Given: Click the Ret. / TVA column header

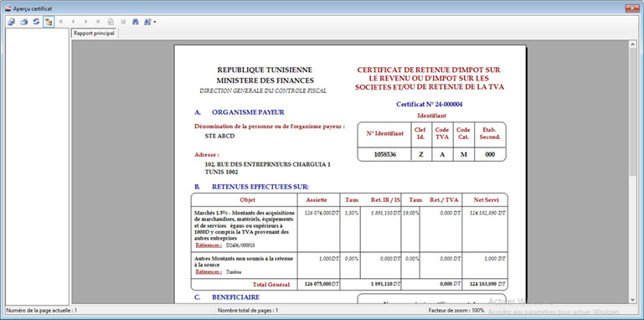Looking at the screenshot, I should click(444, 199).
